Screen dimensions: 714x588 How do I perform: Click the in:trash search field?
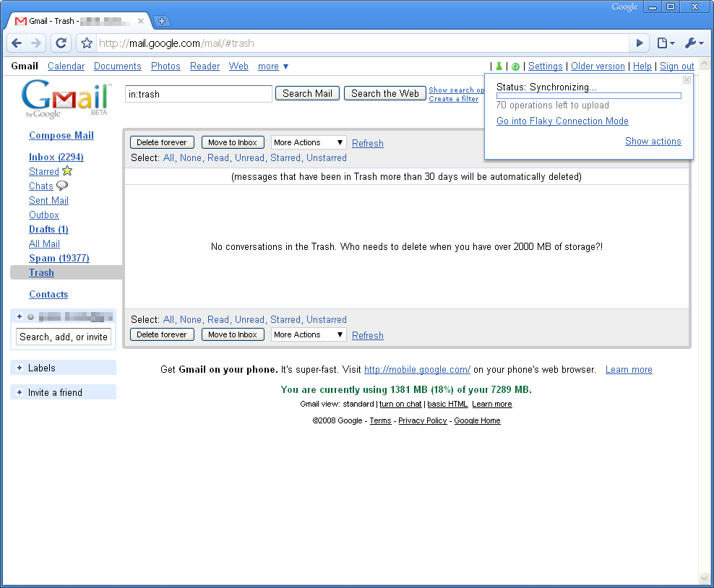coord(199,94)
